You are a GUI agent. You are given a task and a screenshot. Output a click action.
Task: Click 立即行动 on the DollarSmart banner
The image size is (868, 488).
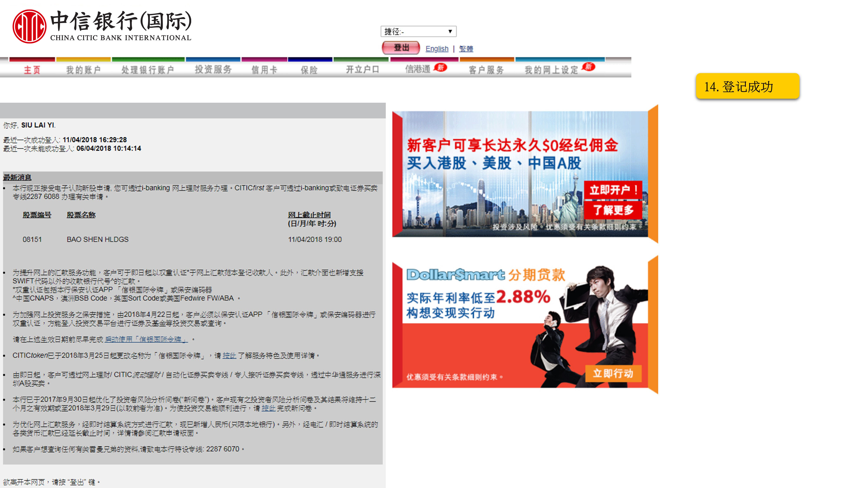tap(613, 373)
